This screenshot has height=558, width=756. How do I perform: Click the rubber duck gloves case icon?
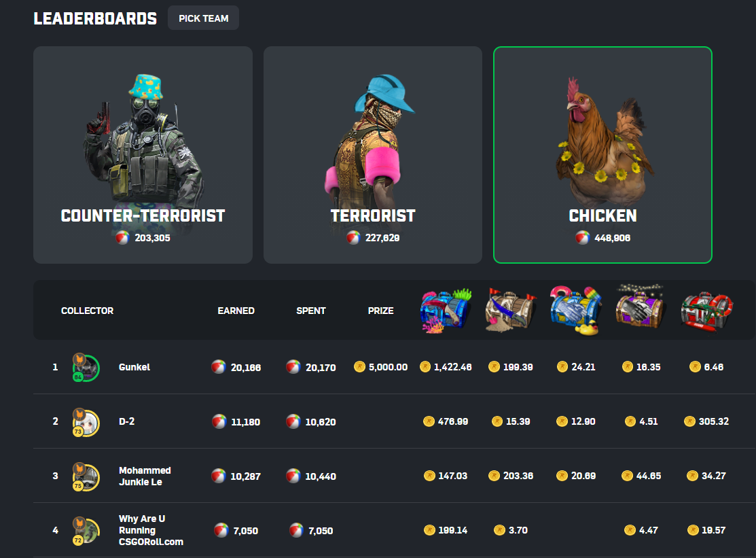(576, 310)
